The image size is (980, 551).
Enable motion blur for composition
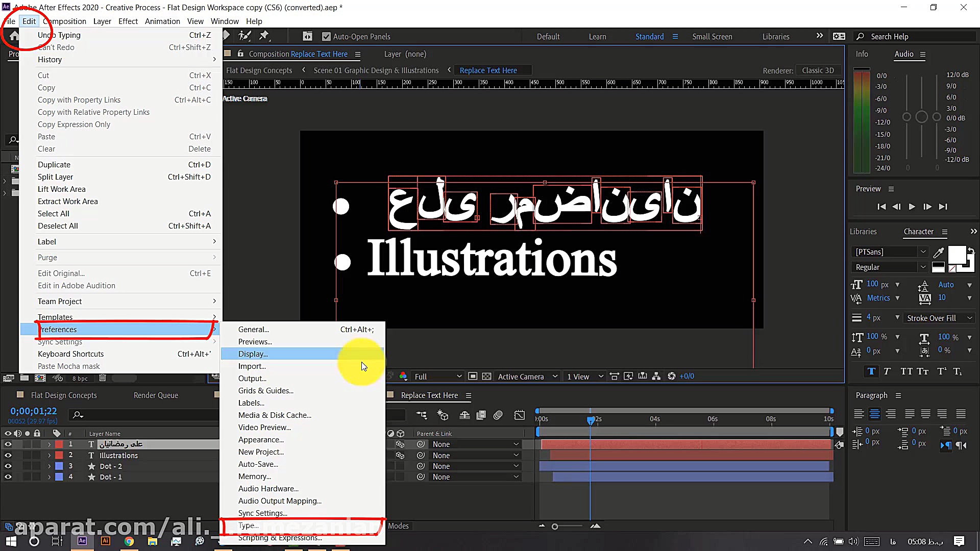[x=499, y=415]
